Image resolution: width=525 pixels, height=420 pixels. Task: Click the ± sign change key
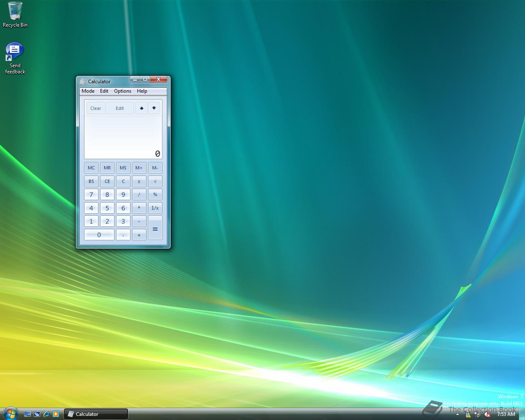[x=139, y=181]
